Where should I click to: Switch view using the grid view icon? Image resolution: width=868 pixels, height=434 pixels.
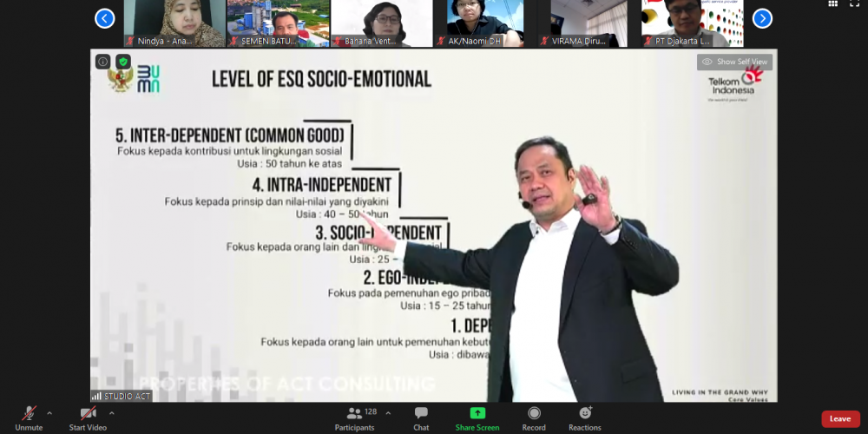[x=833, y=4]
